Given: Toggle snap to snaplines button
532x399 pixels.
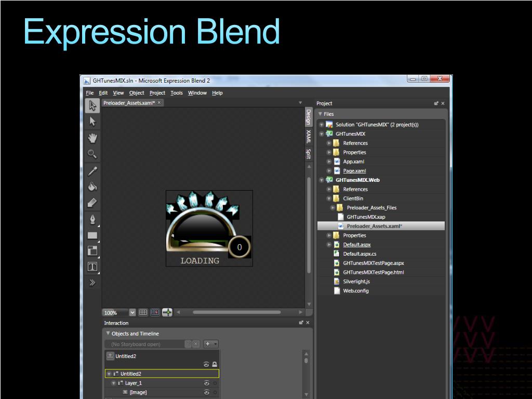Looking at the screenshot, I should point(167,312).
